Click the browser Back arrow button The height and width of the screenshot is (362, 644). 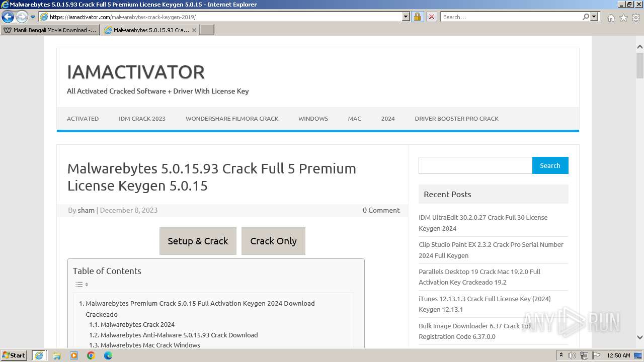pyautogui.click(x=8, y=17)
